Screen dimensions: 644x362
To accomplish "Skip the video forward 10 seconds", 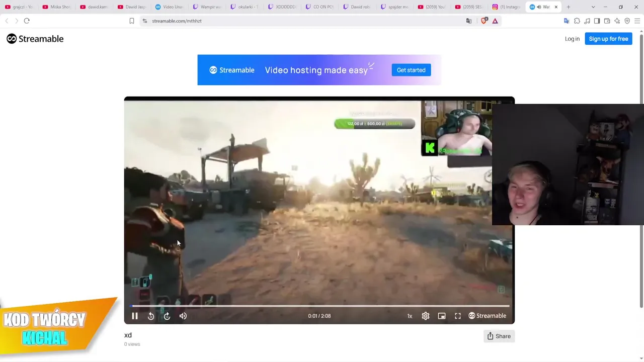I will (x=167, y=316).
